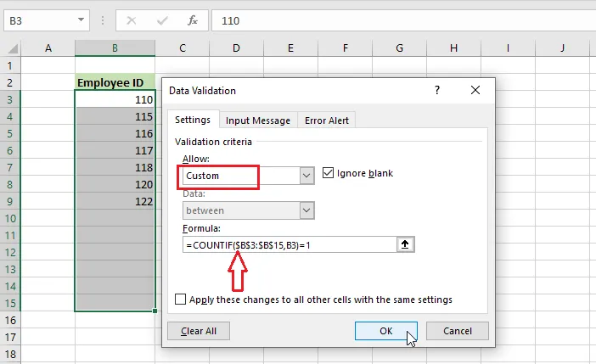
Task: Click the cell containing 110
Action: 115,99
